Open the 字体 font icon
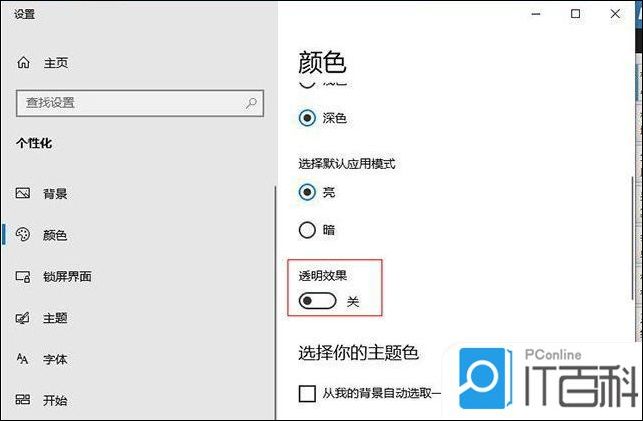643x421 pixels. pos(22,359)
